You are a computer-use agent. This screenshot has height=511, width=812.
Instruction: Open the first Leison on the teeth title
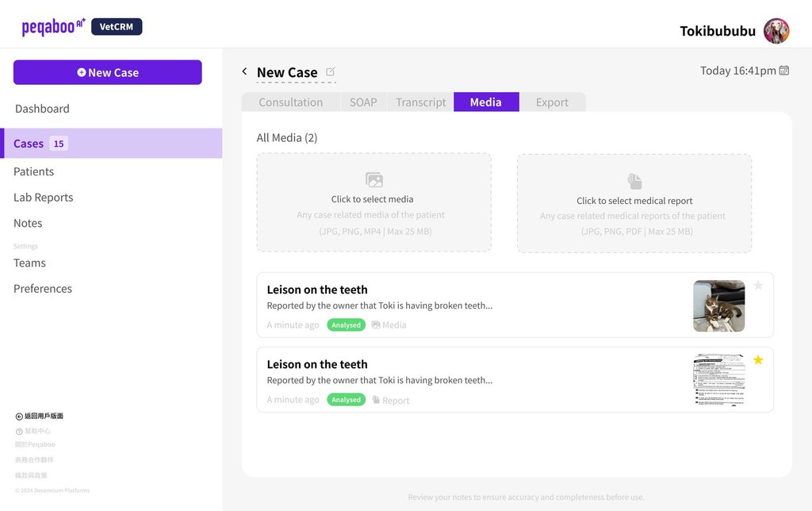point(317,290)
